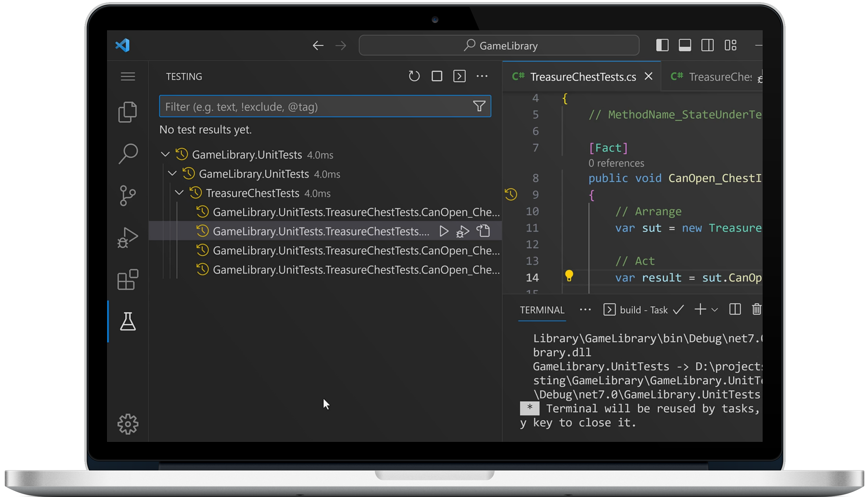Toggle the secondary side bar layout

pos(707,45)
